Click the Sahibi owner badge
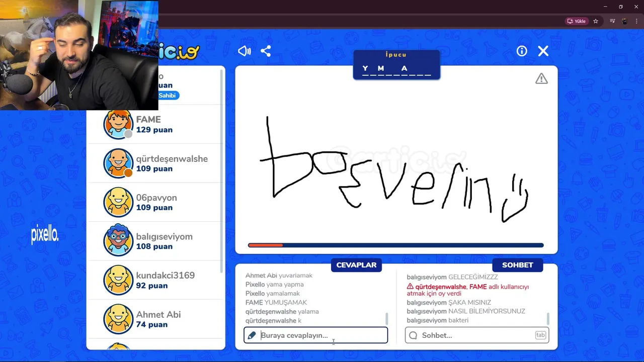The height and width of the screenshot is (362, 644). coord(167,96)
